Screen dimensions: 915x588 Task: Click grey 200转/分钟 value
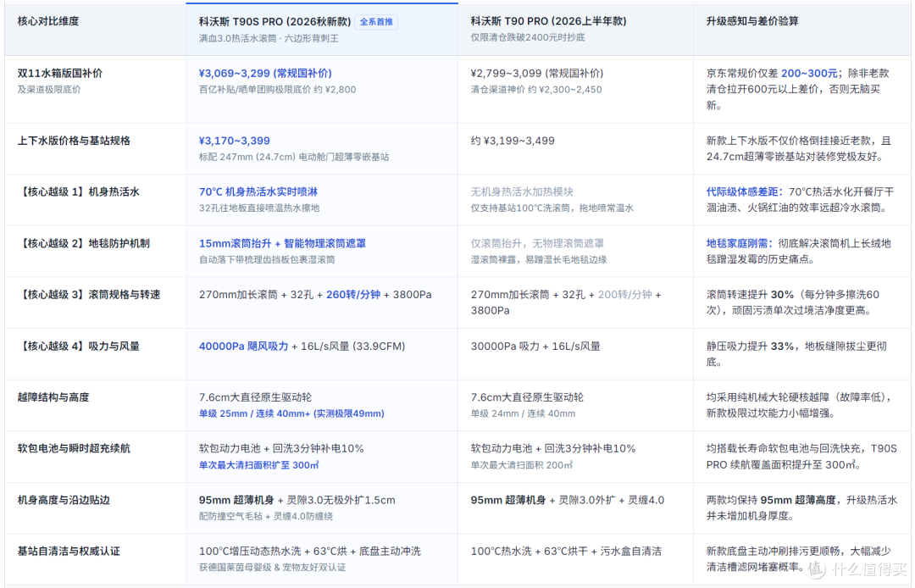625,295
